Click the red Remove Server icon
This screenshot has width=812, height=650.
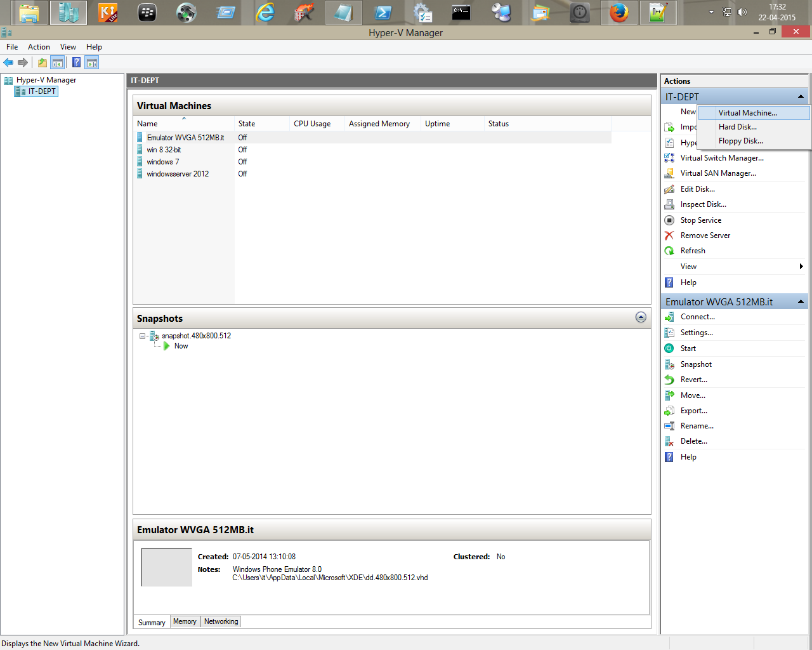pos(669,235)
